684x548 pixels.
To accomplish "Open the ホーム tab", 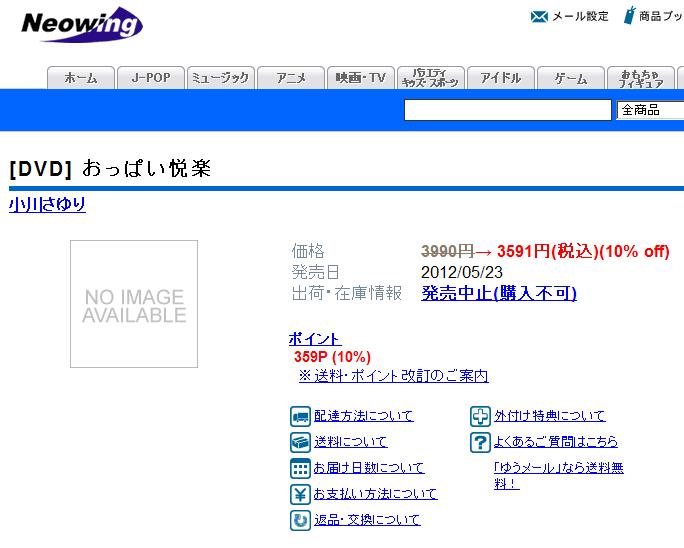I will coord(81,78).
